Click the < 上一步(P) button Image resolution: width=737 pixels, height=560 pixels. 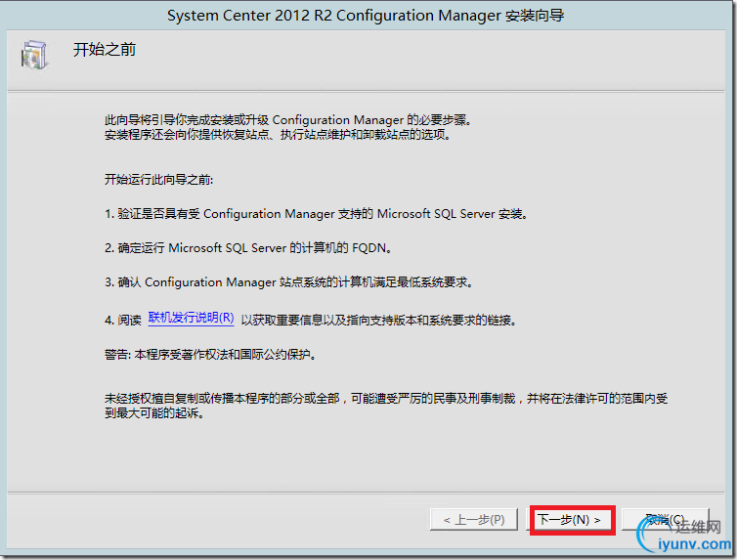click(474, 520)
